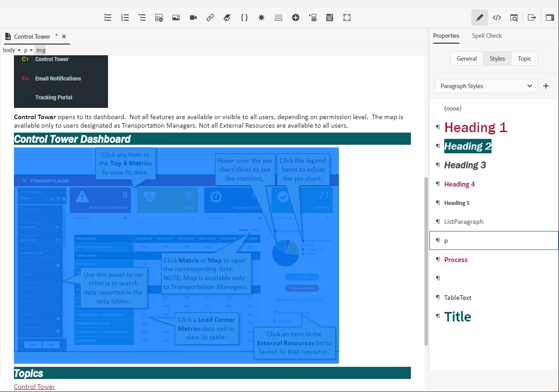Insert a multilevel list
The width and height of the screenshot is (559, 392).
point(142,18)
